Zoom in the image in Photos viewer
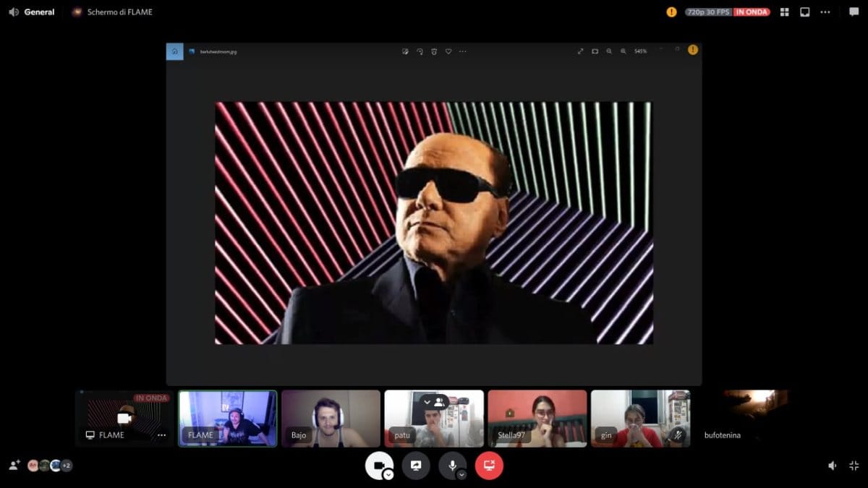Viewport: 868px width, 488px height. (x=624, y=51)
